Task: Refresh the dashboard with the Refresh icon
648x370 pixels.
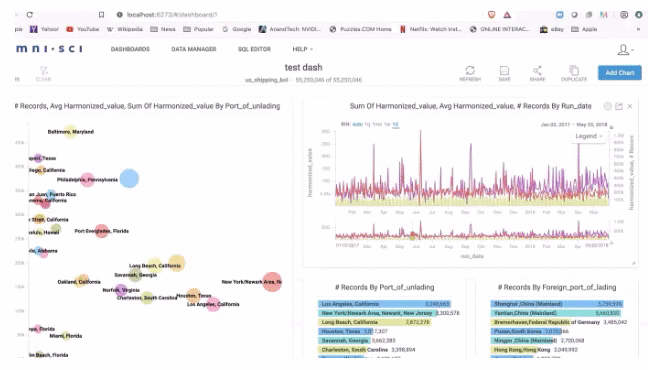Action: [x=470, y=73]
